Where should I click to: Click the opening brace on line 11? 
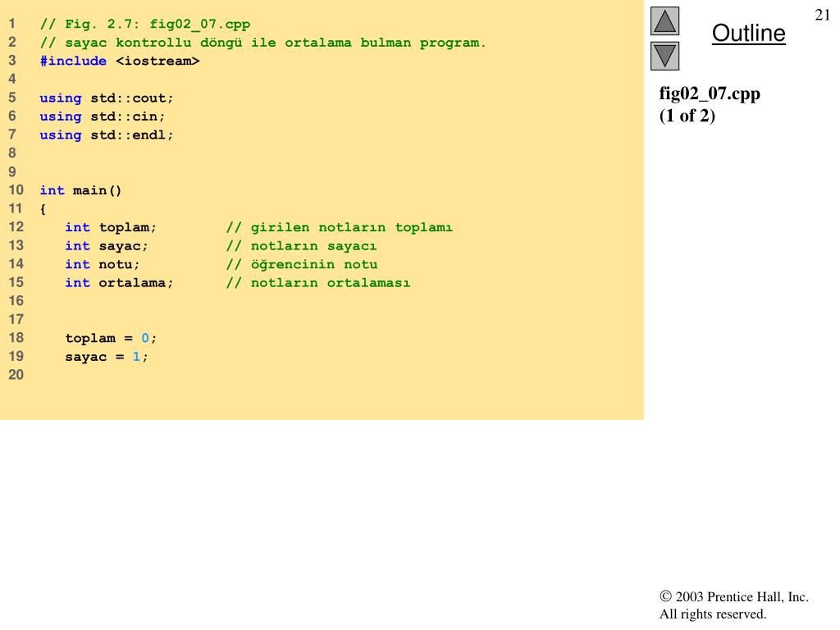[x=43, y=209]
